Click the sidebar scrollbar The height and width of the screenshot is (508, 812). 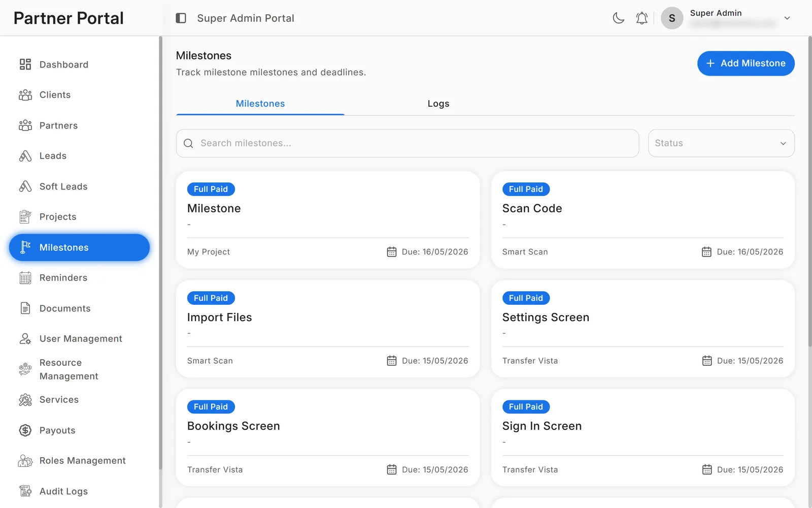(160, 254)
